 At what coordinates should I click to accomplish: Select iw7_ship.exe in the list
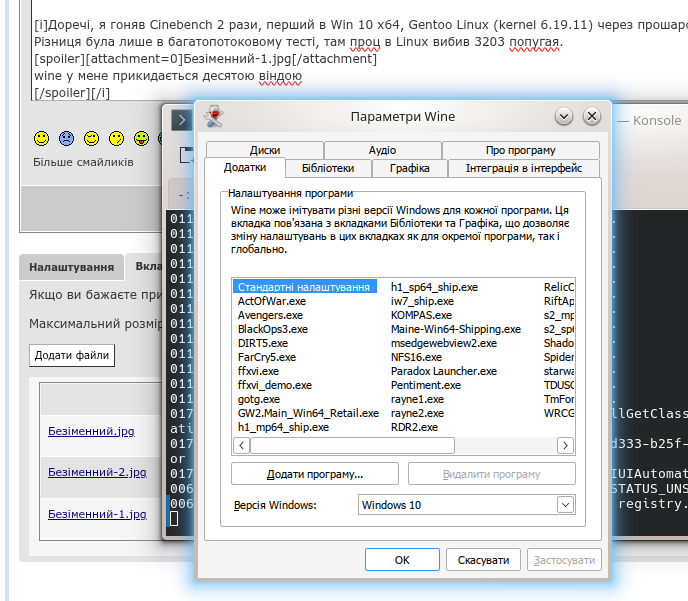point(423,301)
